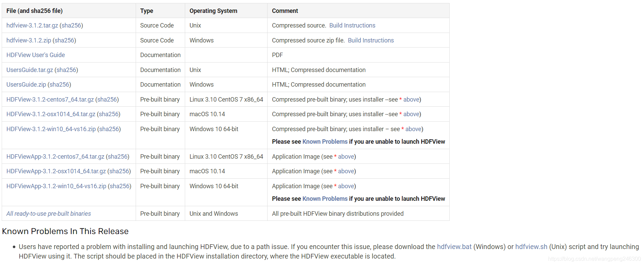This screenshot has height=265, width=644.
Task: Download the hdfview.sh Unix script
Action: pos(531,247)
